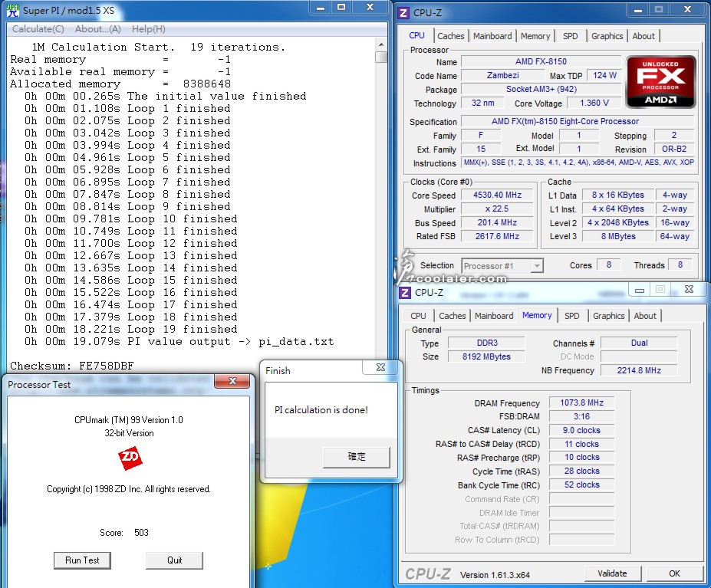Switch to CPU tab in the CPU-Z memory window

(418, 316)
